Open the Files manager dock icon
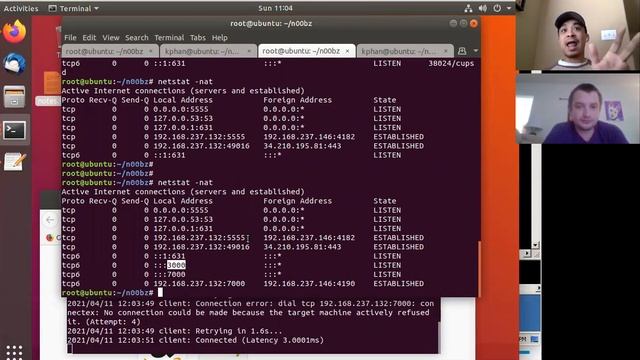The width and height of the screenshot is (640, 360). [x=15, y=97]
